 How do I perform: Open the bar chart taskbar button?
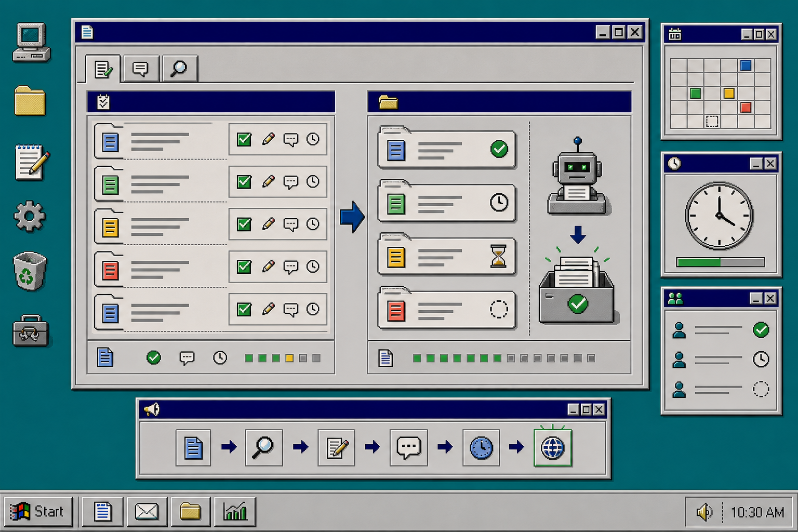click(x=235, y=512)
